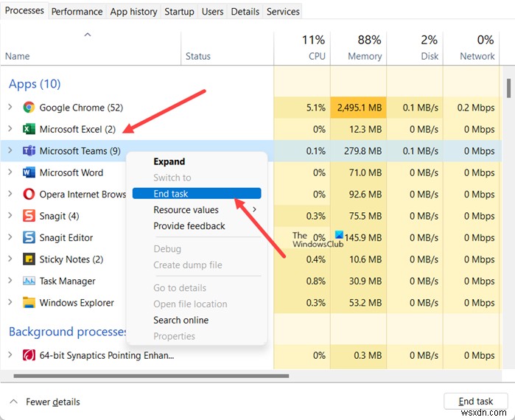Viewport: 515px width, 420px height.
Task: Click the Sticky Notes icon
Action: click(29, 259)
